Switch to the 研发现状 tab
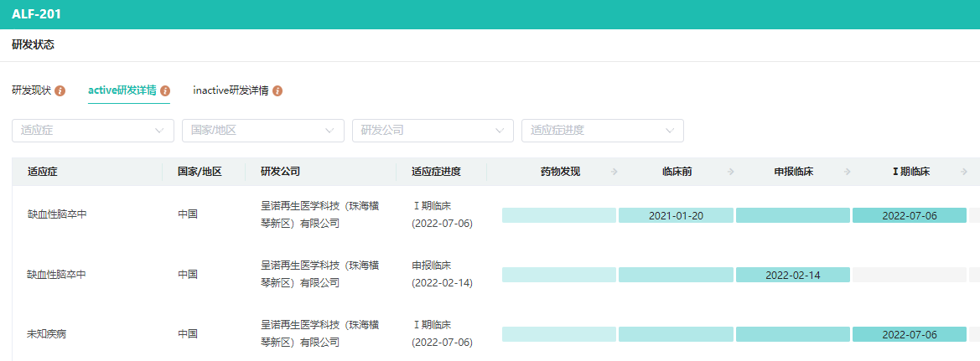The width and height of the screenshot is (980, 361). (32, 90)
